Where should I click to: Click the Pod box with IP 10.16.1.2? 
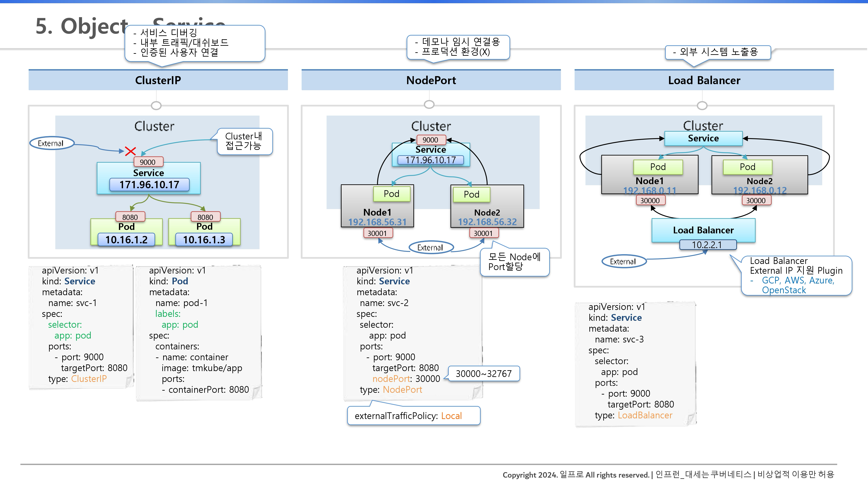[x=126, y=232]
